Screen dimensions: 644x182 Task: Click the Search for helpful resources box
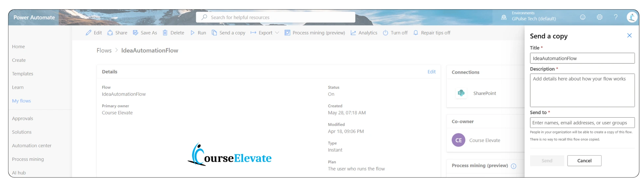[276, 17]
